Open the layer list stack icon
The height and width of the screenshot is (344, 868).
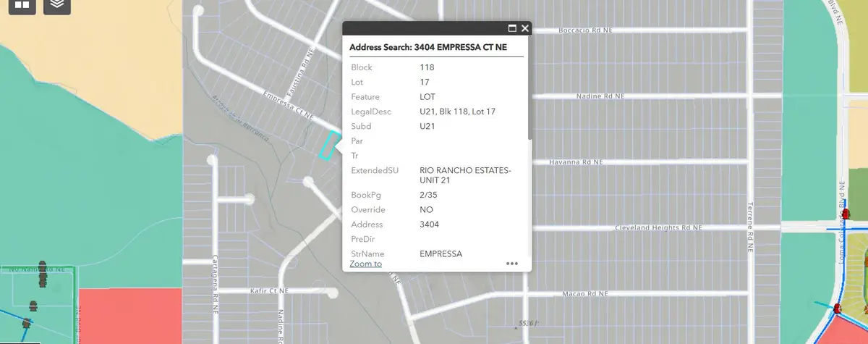coord(57,4)
